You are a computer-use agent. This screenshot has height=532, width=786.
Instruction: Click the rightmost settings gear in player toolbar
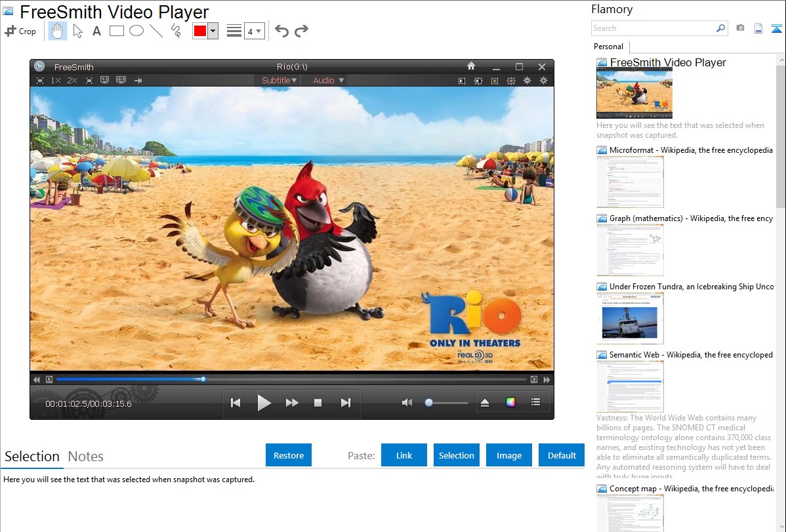544,80
